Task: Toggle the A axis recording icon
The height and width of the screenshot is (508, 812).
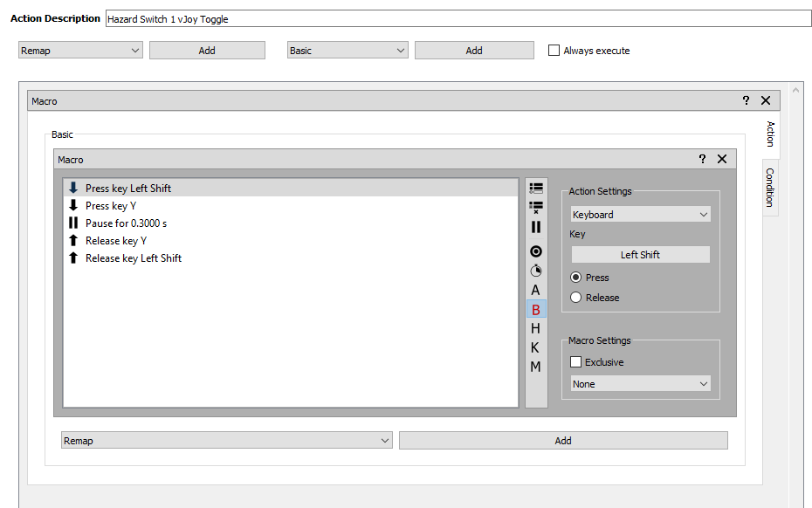Action: [x=536, y=290]
